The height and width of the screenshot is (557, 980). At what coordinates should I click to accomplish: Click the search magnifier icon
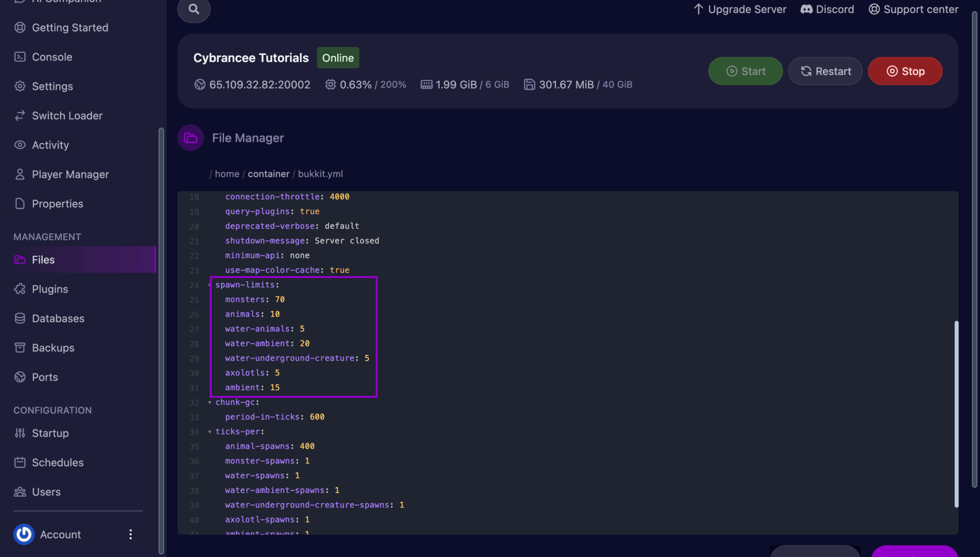click(x=194, y=9)
